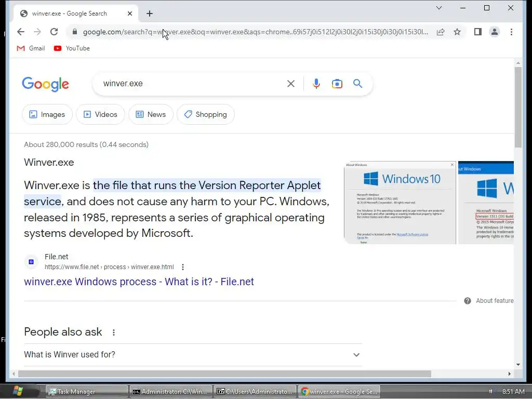Screen dimensions: 532x399
Task: Expand "What is Winver used for?" question
Action: (x=193, y=354)
